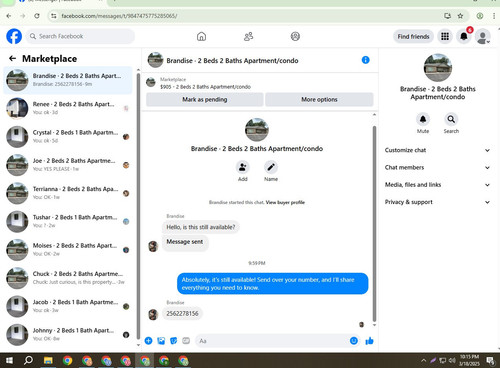The image size is (500, 368).
Task: Open the emoji picker in message box
Action: coord(354,341)
